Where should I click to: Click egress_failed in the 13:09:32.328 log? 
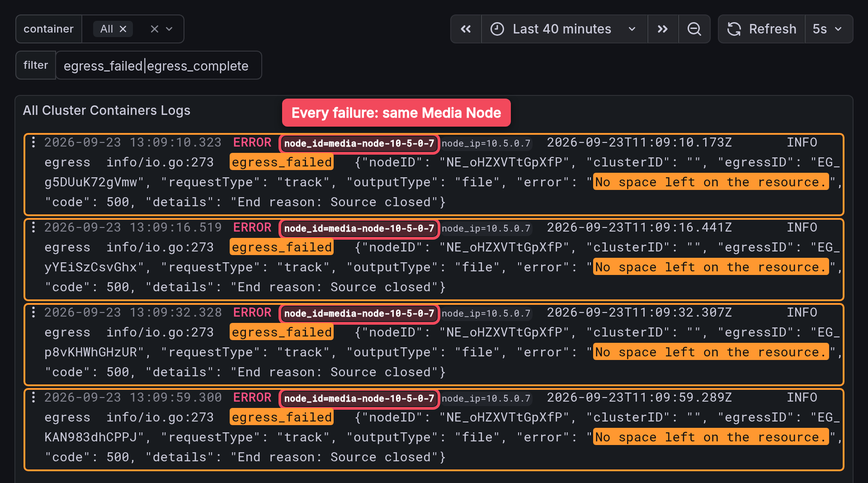click(282, 332)
